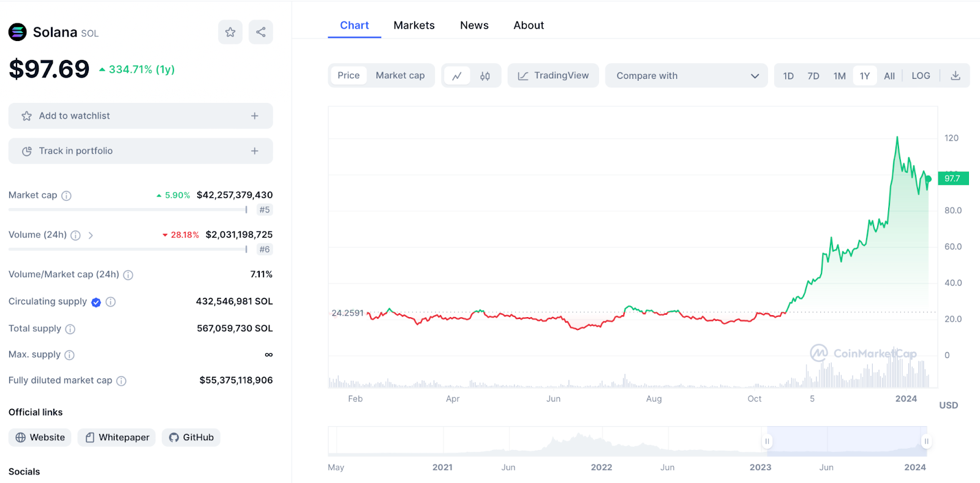Click the $42,257,379,430 market cap value
980x483 pixels.
click(x=235, y=195)
